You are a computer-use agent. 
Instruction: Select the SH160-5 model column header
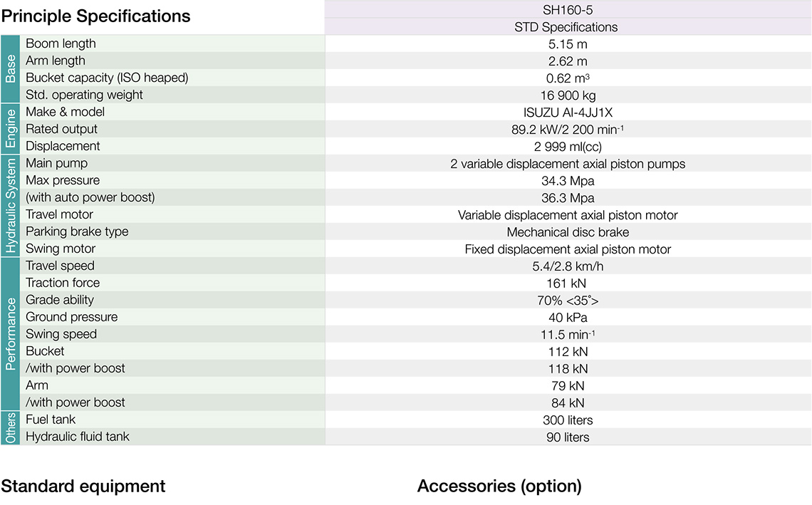click(x=568, y=9)
